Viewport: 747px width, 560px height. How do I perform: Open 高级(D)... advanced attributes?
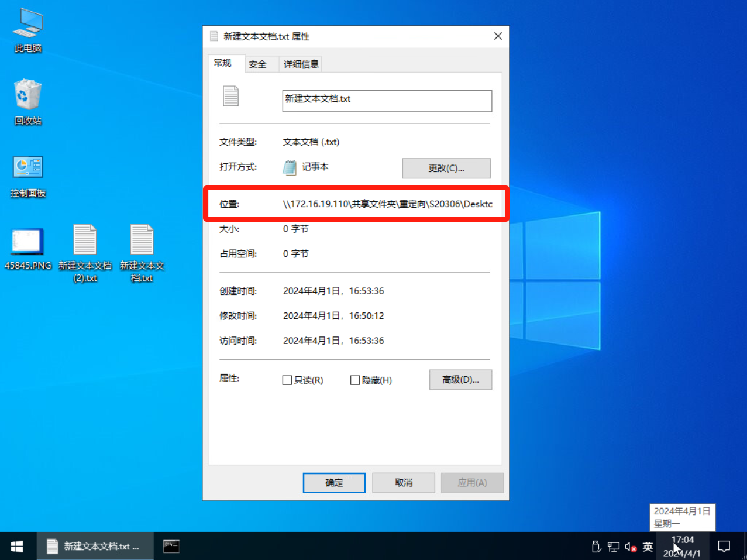click(x=460, y=380)
